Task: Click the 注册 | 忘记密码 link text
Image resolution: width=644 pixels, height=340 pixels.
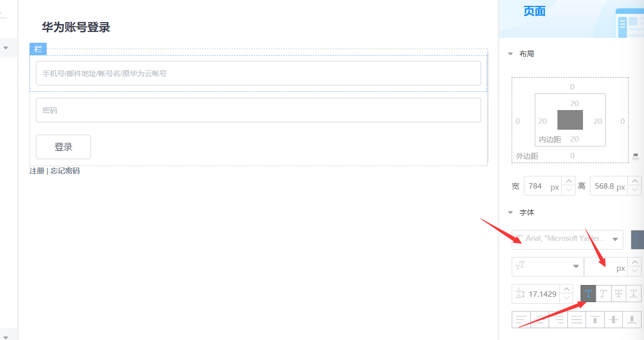Action: pos(55,171)
